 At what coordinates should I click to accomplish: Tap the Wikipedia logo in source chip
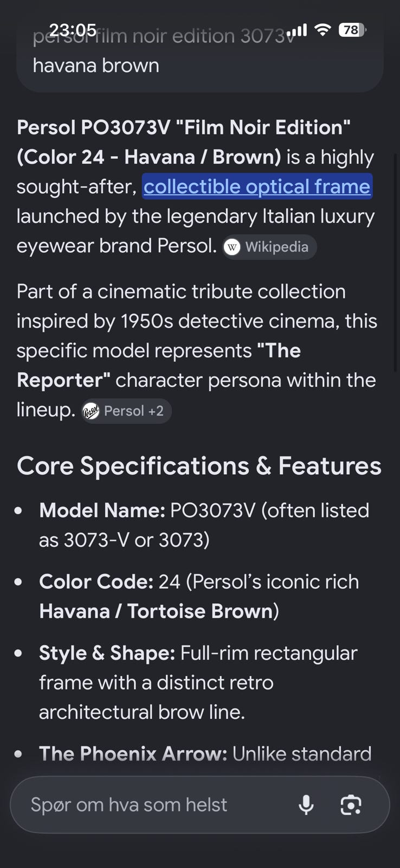(232, 247)
